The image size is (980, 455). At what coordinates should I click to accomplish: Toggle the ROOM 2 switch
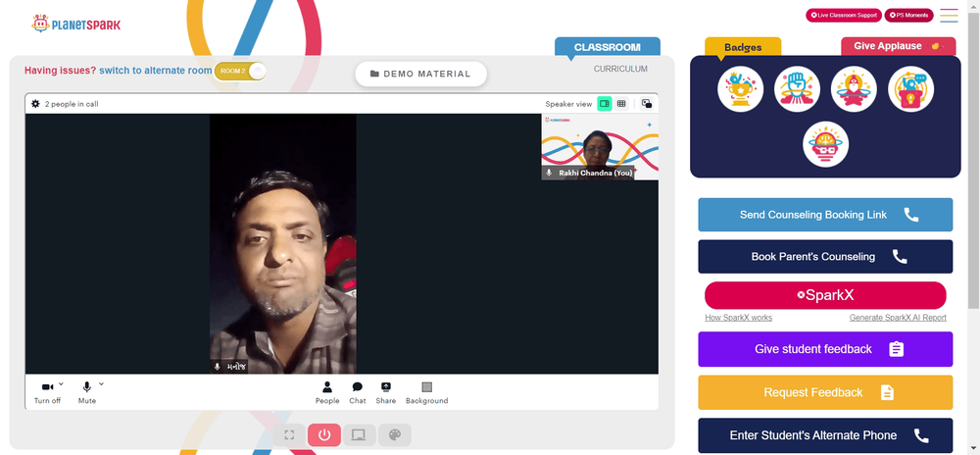coord(241,71)
